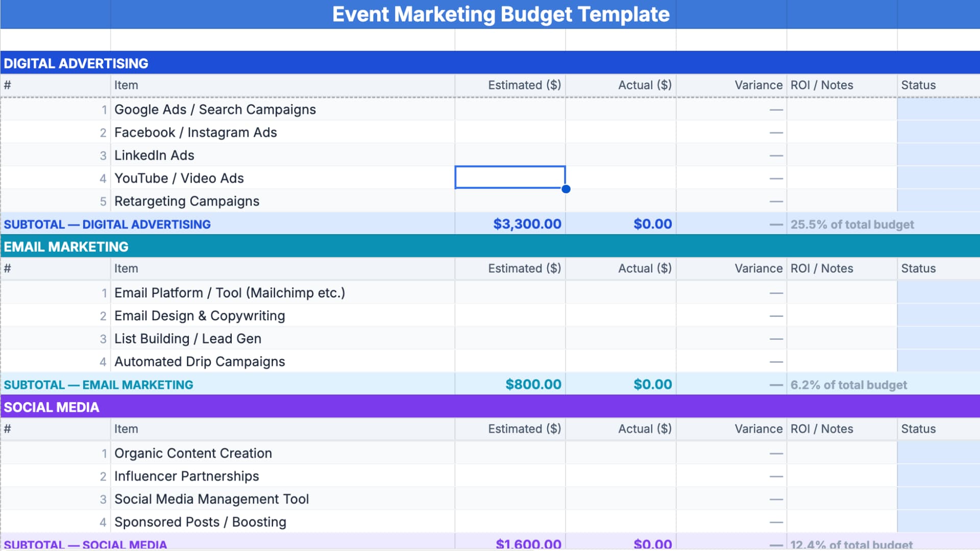The width and height of the screenshot is (980, 551).
Task: Select the Retargeting Campaigns cell
Action: (x=187, y=201)
